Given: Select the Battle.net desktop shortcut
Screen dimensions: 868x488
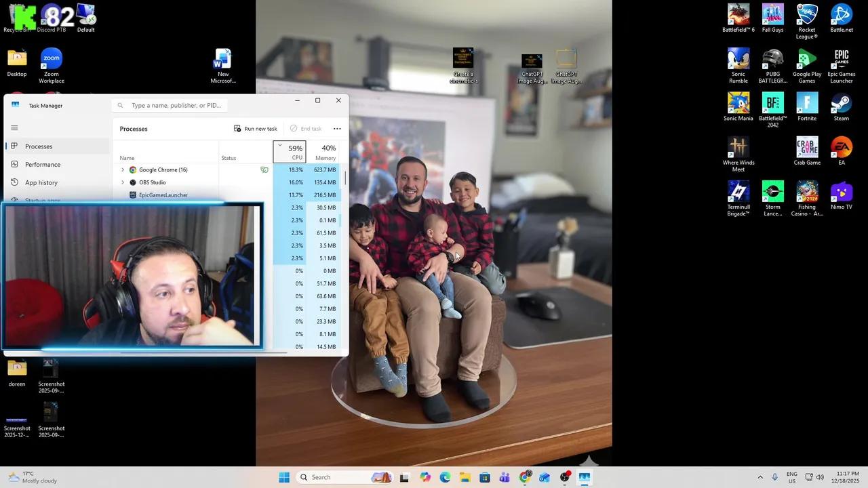Looking at the screenshot, I should pos(842,18).
